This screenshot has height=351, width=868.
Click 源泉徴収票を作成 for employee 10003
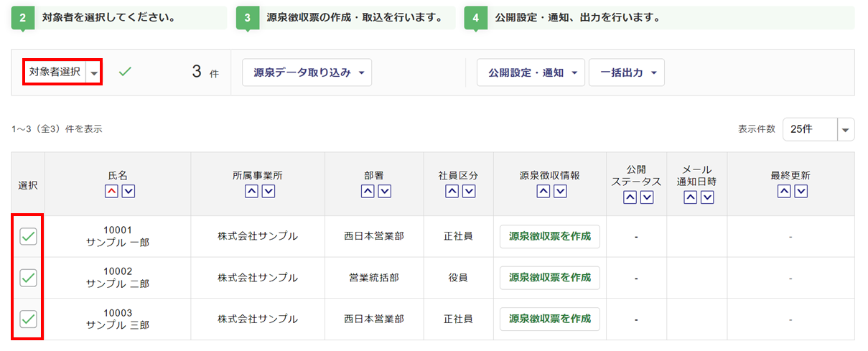pos(550,319)
